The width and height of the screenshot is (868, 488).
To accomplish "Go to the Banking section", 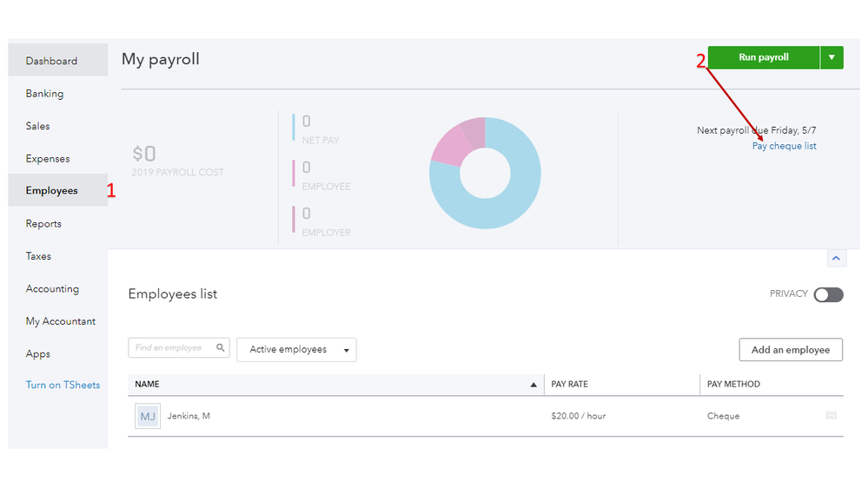I will [x=44, y=94].
